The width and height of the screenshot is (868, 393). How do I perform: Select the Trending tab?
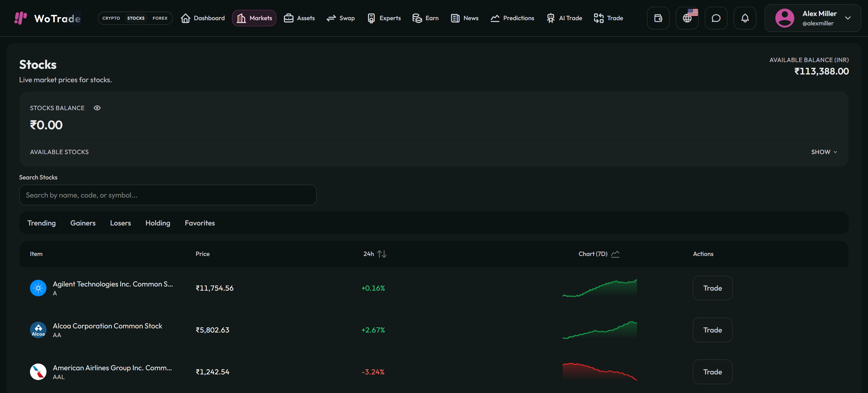41,223
